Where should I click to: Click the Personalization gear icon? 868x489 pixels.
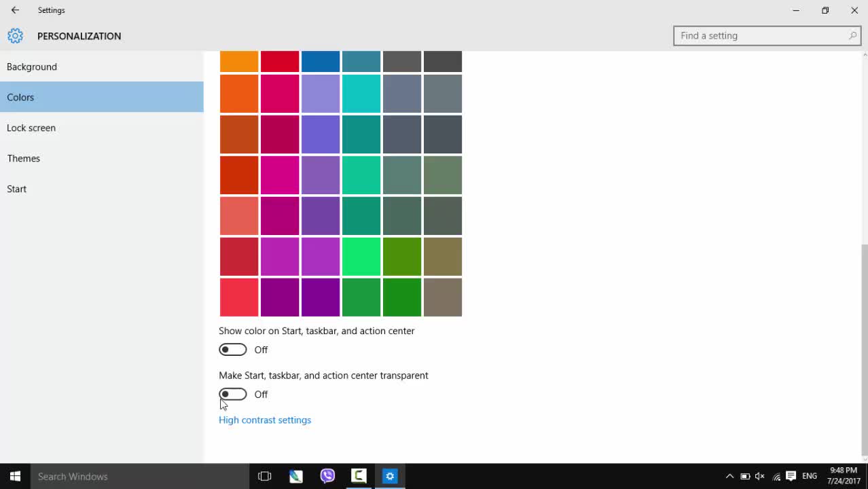(x=15, y=36)
